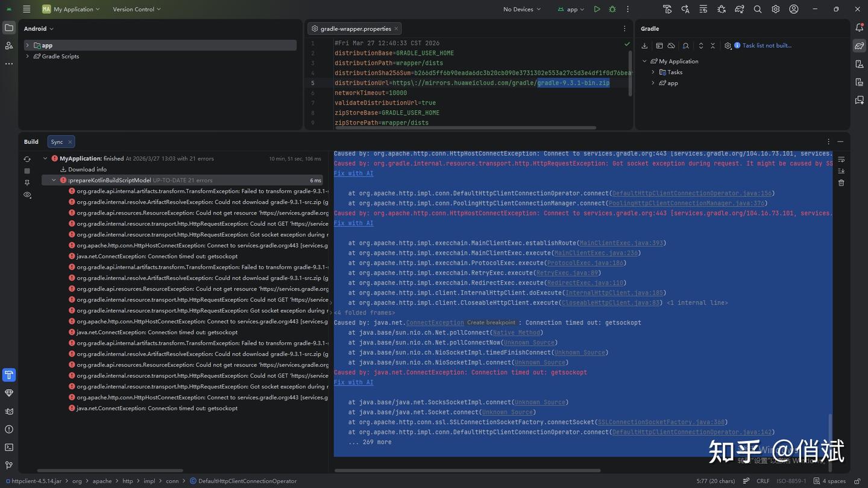Start debugging with the Debug bug icon

coord(612,9)
